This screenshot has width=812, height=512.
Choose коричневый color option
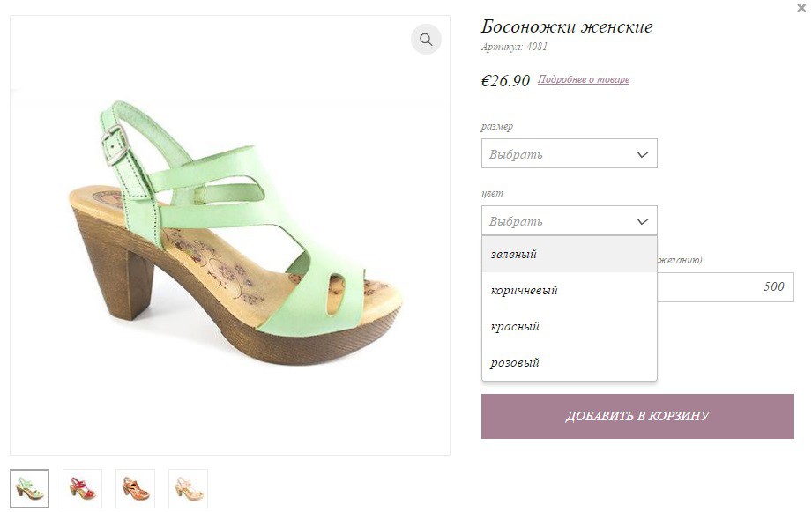coord(570,291)
